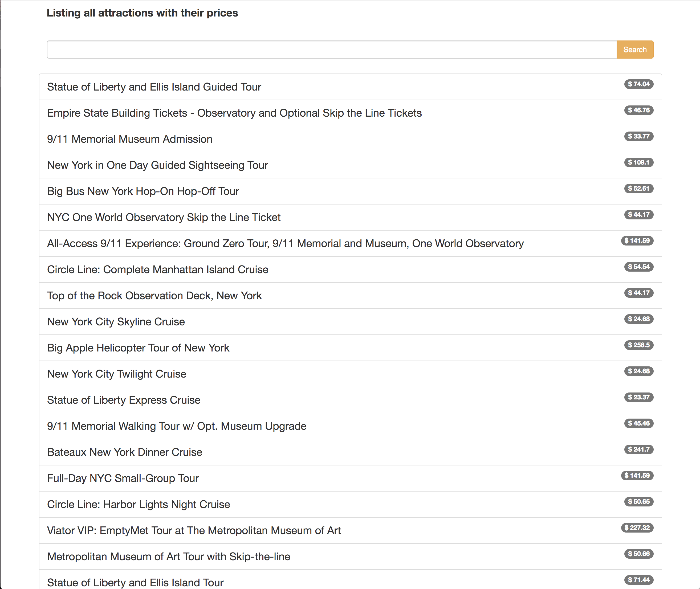Open New York City Twilight Cruise
Viewport: 700px width, 589px height.
click(117, 374)
